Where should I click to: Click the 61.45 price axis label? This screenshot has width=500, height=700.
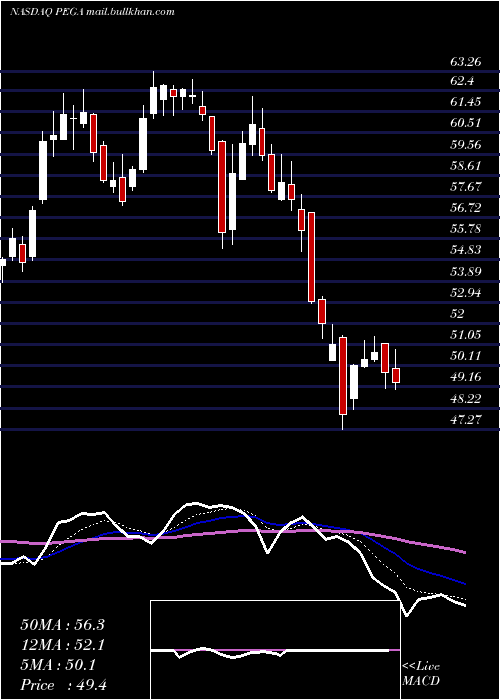point(466,102)
